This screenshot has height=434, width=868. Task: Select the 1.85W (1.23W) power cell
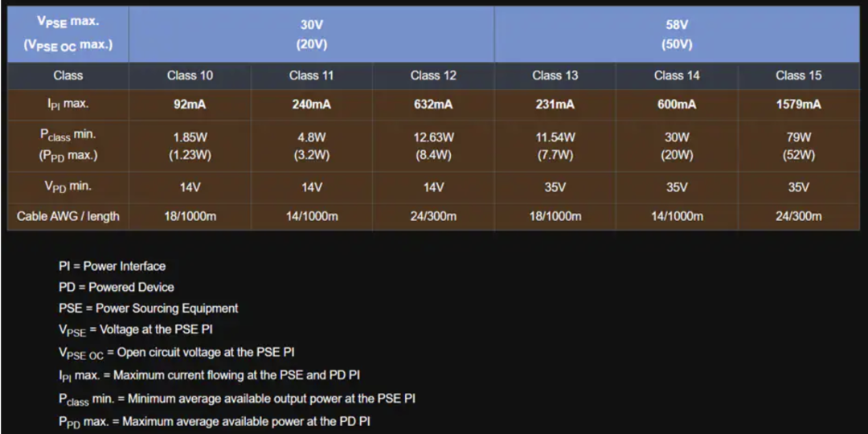coord(190,146)
